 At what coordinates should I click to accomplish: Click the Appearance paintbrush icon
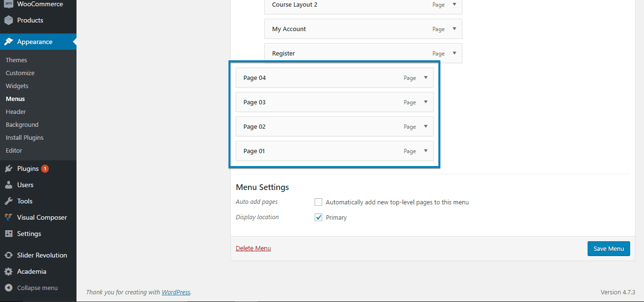(x=9, y=42)
